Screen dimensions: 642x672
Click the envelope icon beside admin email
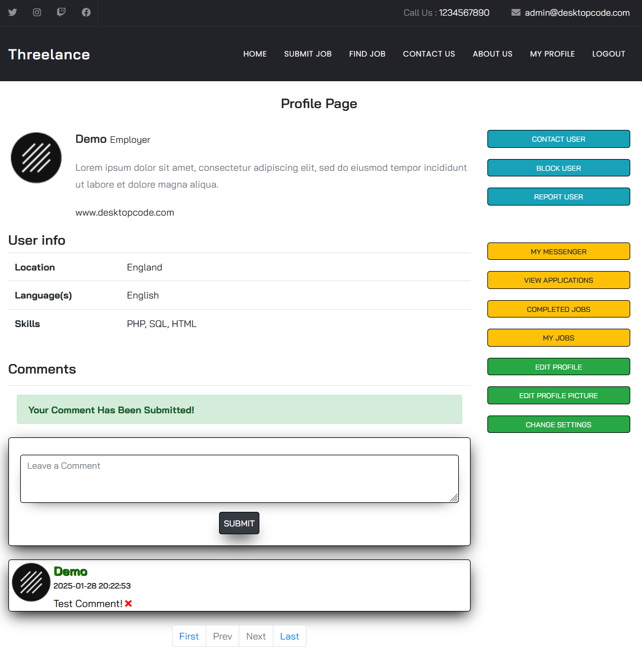pos(515,12)
